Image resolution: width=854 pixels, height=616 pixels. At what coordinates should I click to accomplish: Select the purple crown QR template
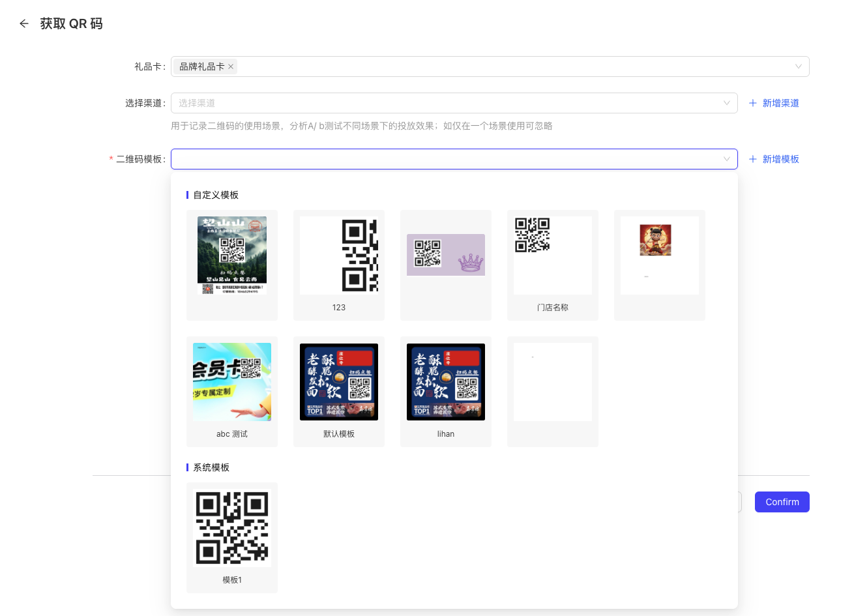click(446, 256)
